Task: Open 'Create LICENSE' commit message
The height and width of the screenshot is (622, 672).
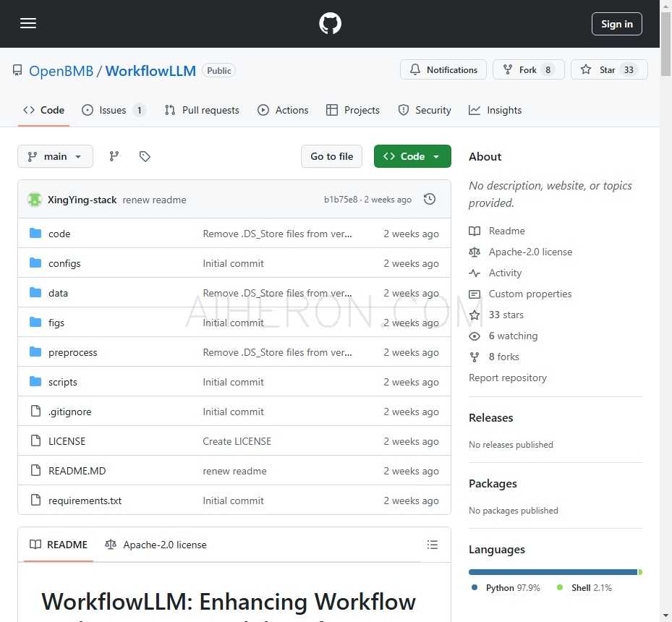Action: point(237,441)
